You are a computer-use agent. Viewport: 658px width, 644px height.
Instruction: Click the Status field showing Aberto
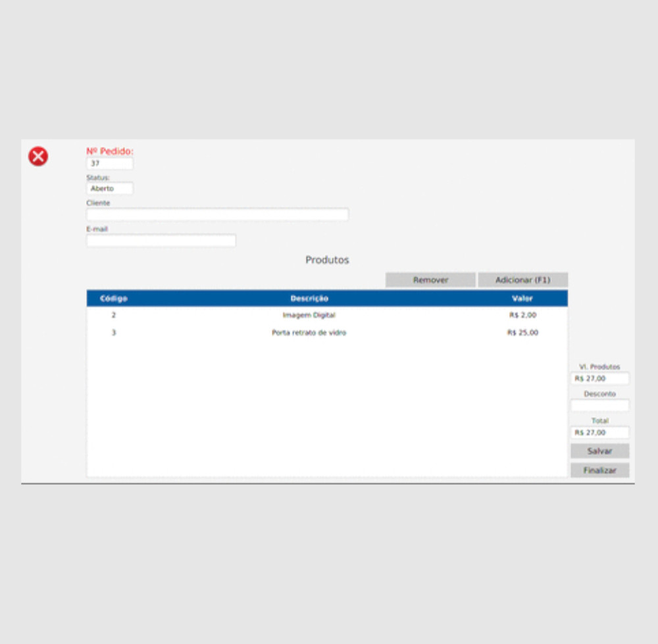click(109, 189)
